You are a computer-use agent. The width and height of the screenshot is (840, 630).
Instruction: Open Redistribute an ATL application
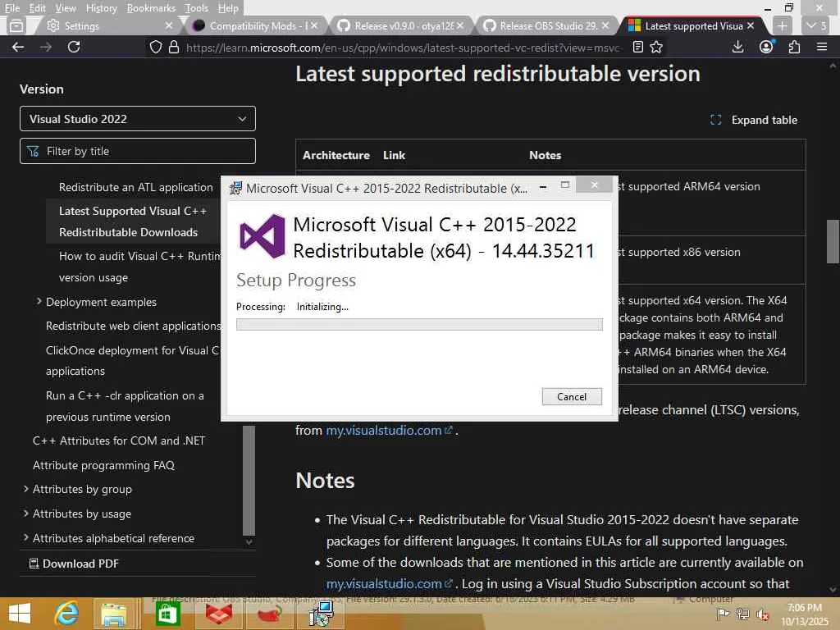(x=135, y=187)
